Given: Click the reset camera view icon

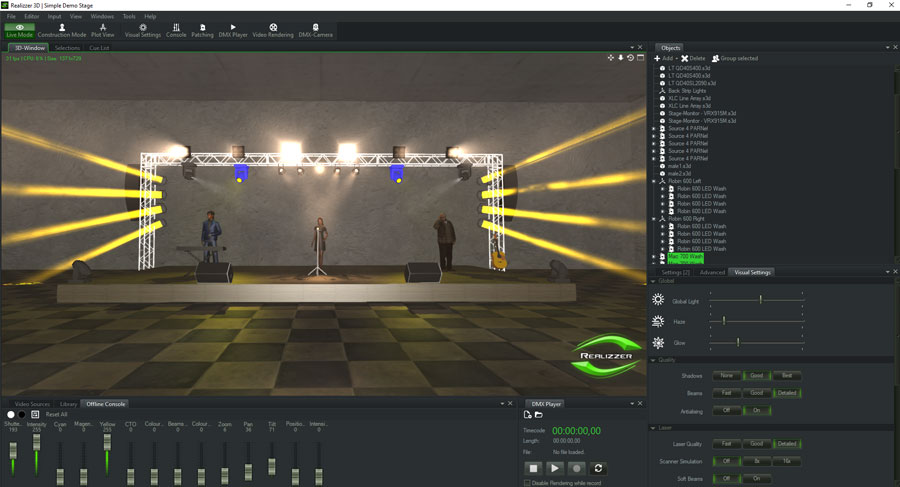Looking at the screenshot, I should (630, 58).
